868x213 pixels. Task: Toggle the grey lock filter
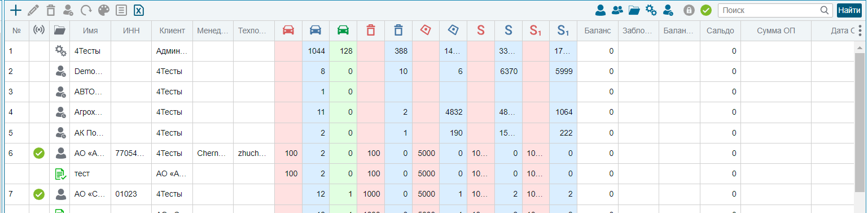[x=689, y=10]
